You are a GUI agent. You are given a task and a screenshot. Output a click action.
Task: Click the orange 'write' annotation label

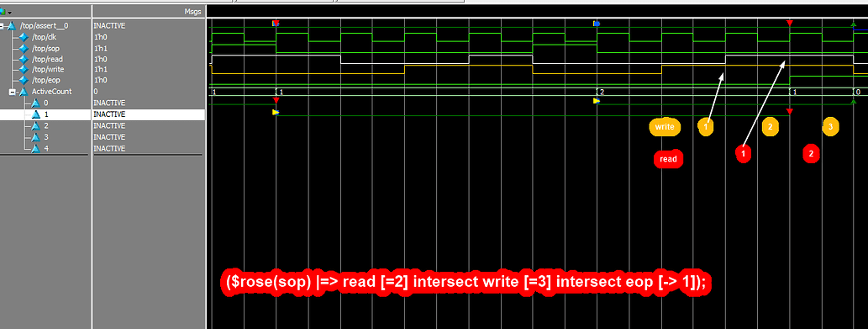click(665, 127)
